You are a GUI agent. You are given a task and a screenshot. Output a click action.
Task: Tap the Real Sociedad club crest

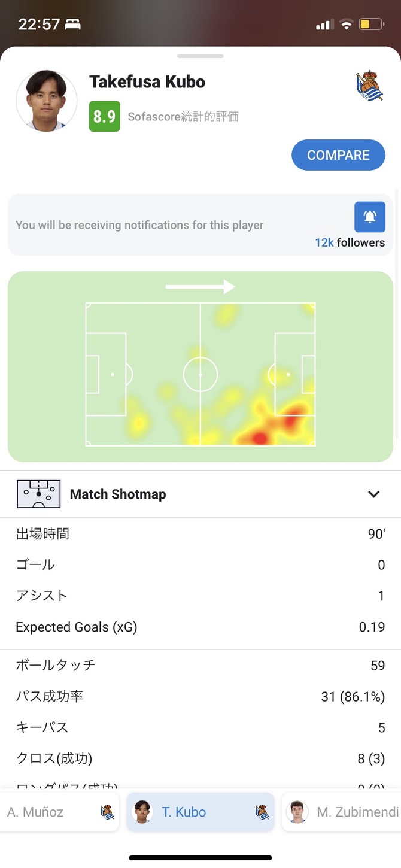[369, 86]
